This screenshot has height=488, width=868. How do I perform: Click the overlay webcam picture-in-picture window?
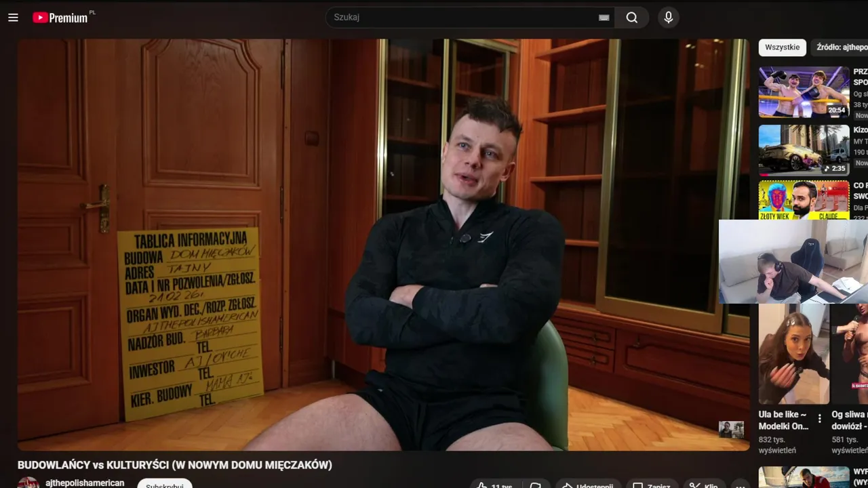pyautogui.click(x=793, y=261)
